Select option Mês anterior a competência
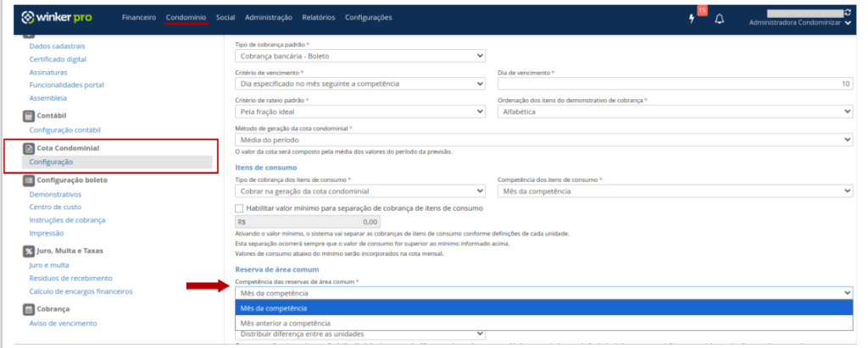This screenshot has height=348, width=868. pyautogui.click(x=543, y=323)
